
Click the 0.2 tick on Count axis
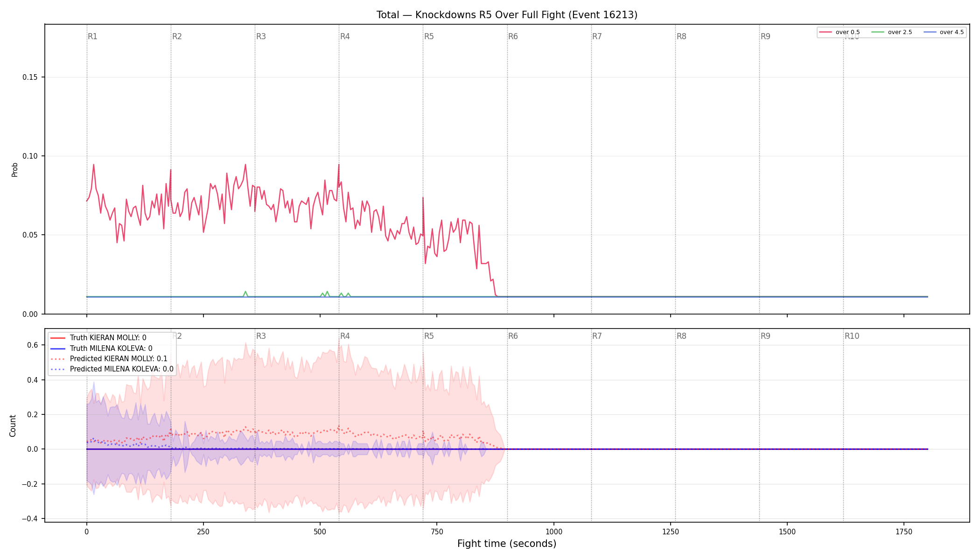(33, 414)
